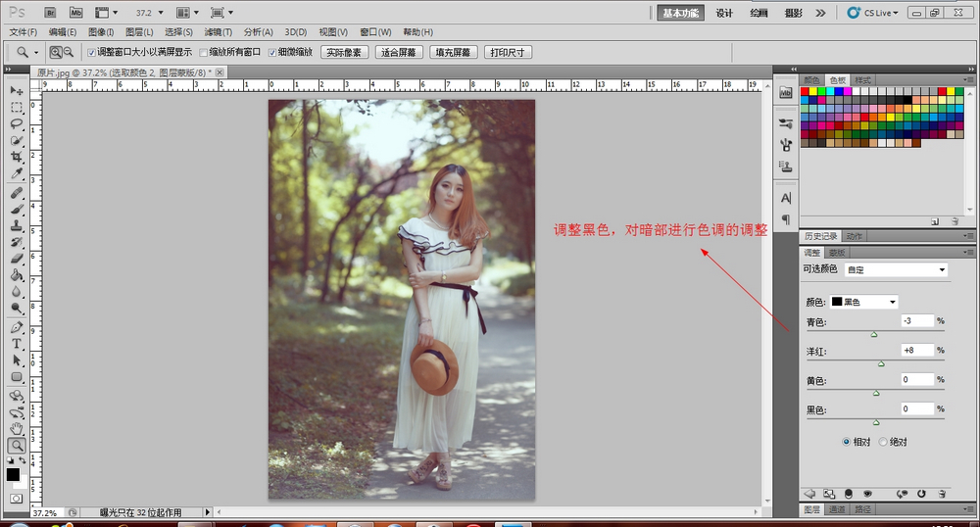This screenshot has height=527, width=980.
Task: Open the 颜色 color range dropdown
Action: click(x=863, y=302)
